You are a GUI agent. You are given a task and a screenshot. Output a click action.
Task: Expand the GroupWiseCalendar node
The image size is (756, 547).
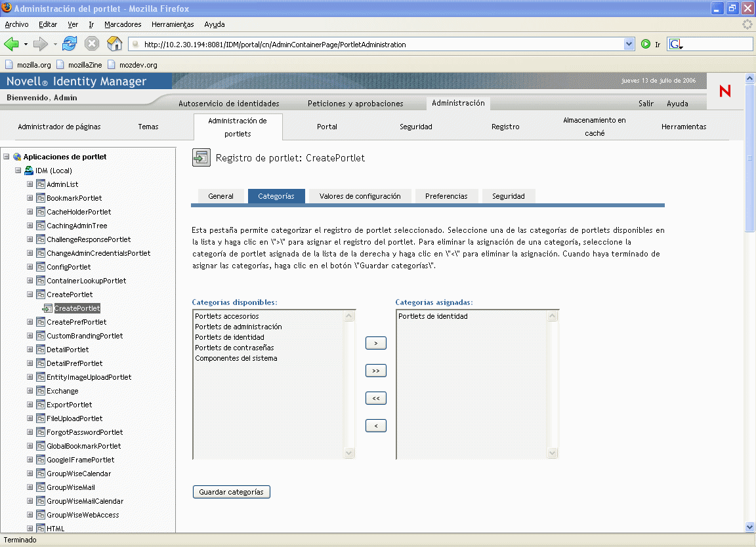coord(30,474)
